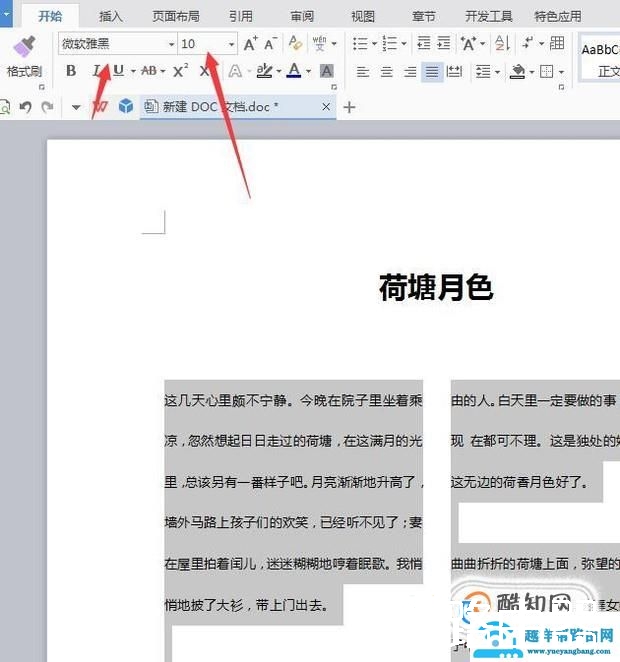Insert a table using the grid icon
Image resolution: width=620 pixels, height=662 pixels.
coord(557,43)
